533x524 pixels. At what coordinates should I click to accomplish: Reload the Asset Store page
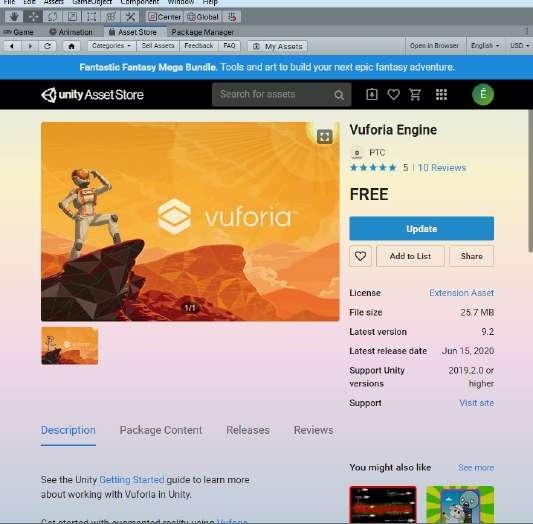(48, 46)
